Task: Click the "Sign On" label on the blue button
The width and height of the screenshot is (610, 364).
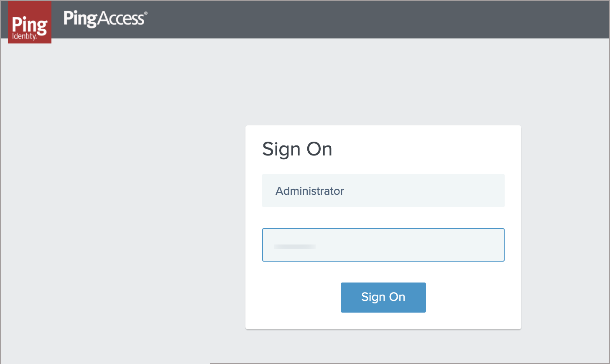Action: point(383,297)
